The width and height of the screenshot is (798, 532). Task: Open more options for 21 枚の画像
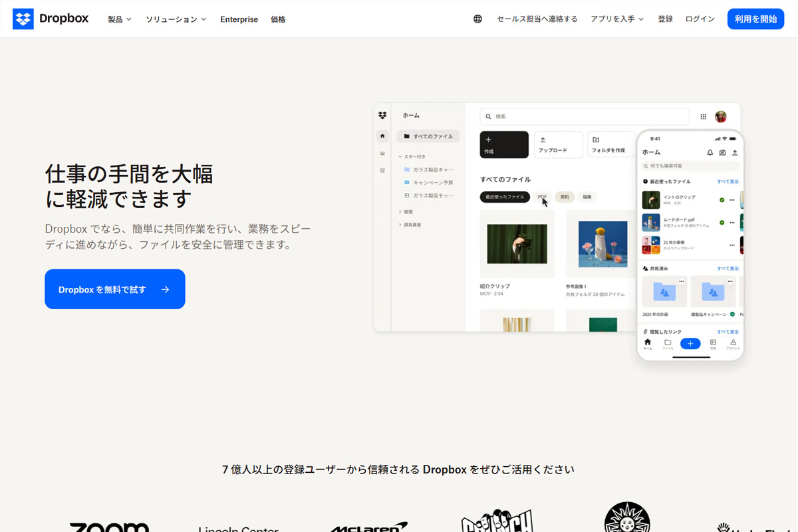[x=732, y=245]
